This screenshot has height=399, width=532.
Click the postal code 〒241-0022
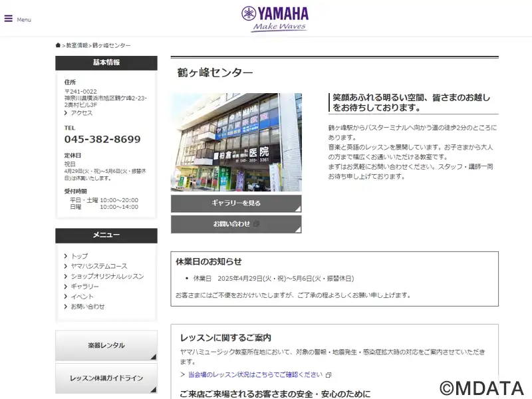[x=80, y=92]
